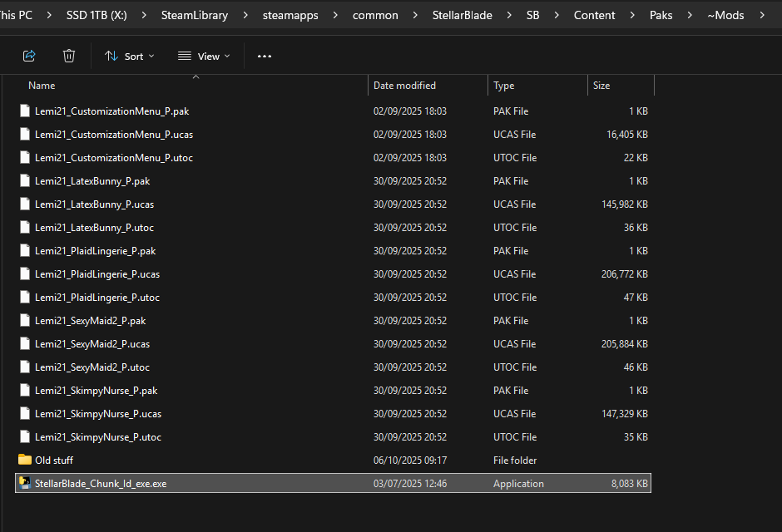
Task: Go to Paks in breadcrumb
Action: (x=661, y=15)
